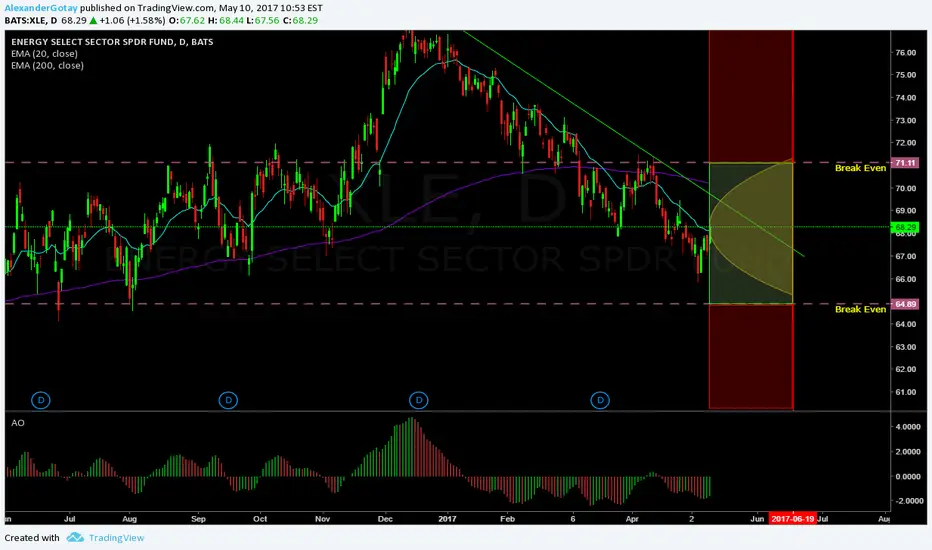This screenshot has height=550, width=932.
Task: Click the TradingView cloud logo icon
Action: point(75,538)
